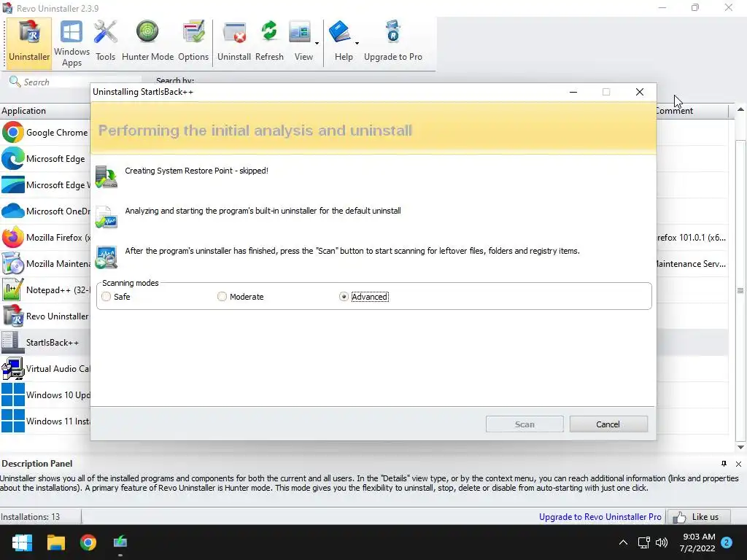Viewport: 747px width, 560px height.
Task: Click the Upgrade to Pro icon
Action: point(393,42)
